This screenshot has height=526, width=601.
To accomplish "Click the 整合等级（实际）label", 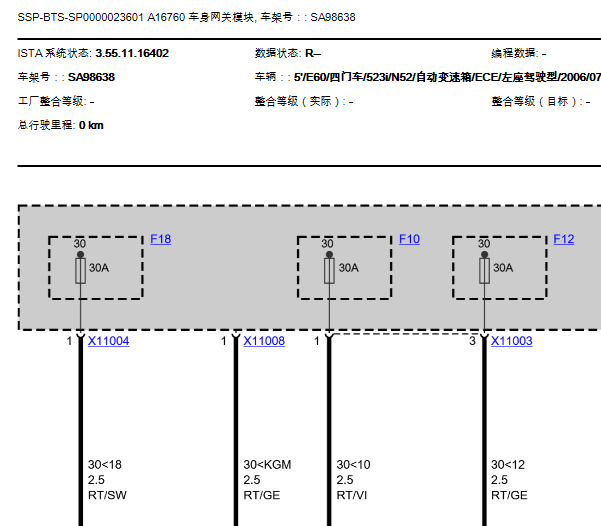I will (x=300, y=102).
